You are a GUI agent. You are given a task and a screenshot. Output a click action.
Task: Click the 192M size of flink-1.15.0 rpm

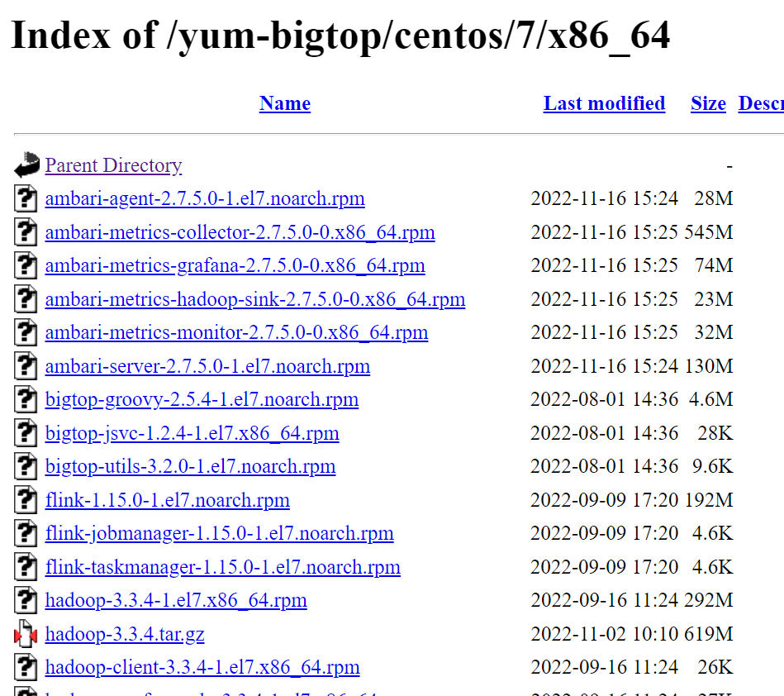[709, 500]
